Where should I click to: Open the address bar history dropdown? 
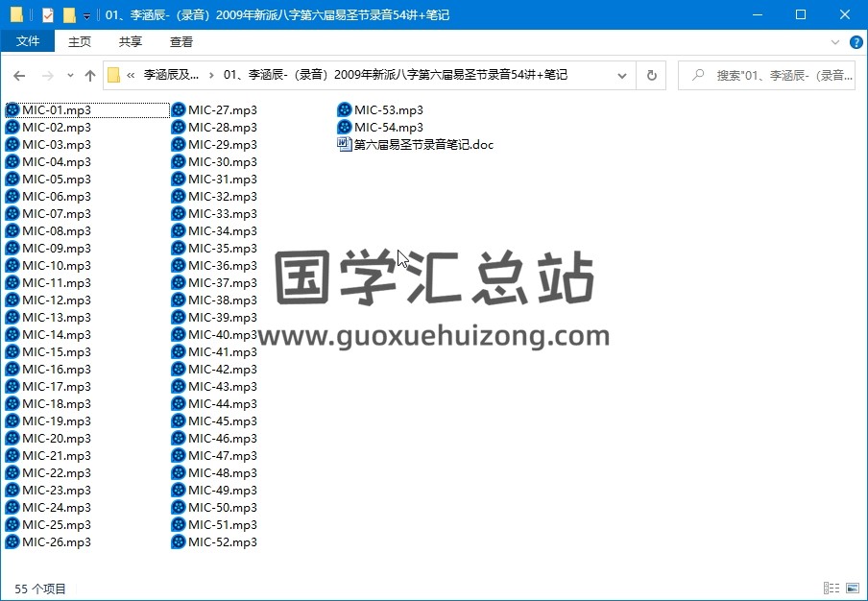(622, 75)
